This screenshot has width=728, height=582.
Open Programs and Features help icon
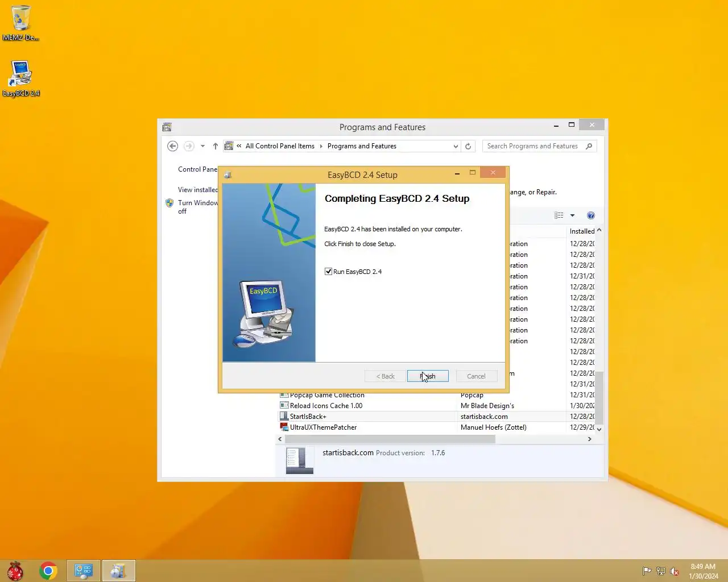pyautogui.click(x=591, y=215)
